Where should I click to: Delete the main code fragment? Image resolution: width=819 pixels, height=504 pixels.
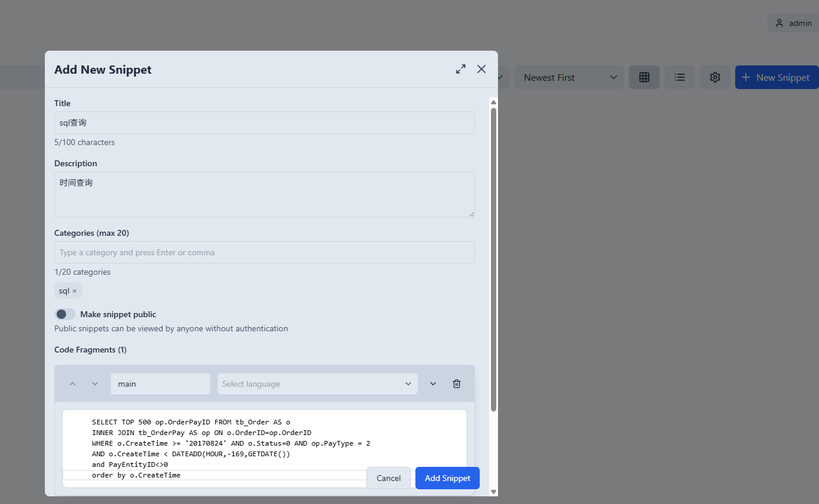tap(457, 384)
